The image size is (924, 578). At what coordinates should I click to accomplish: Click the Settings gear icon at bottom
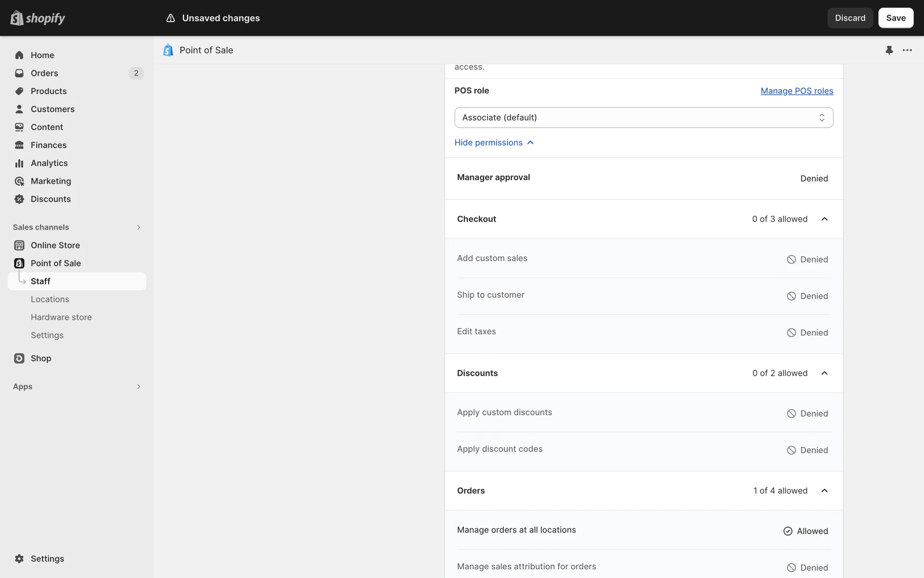19,559
